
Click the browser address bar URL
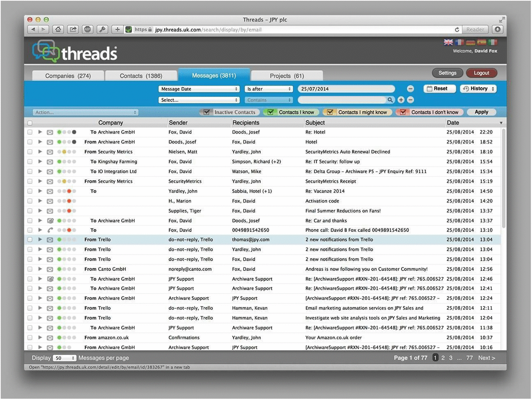208,30
